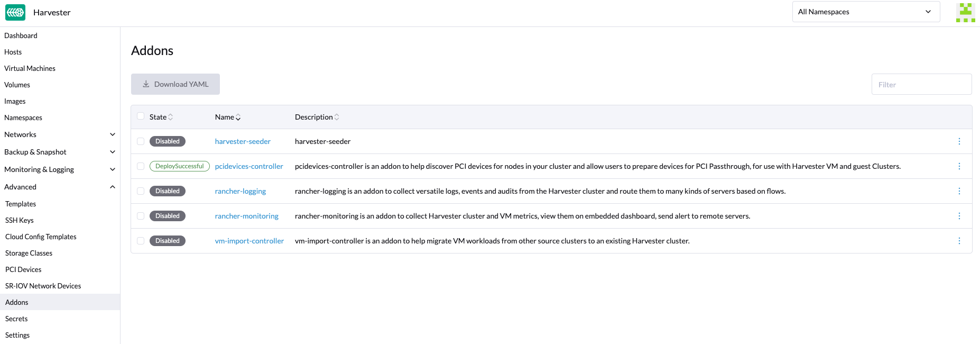Go to Virtual Machines in sidebar
Viewport: 980px width, 344px height.
point(30,68)
